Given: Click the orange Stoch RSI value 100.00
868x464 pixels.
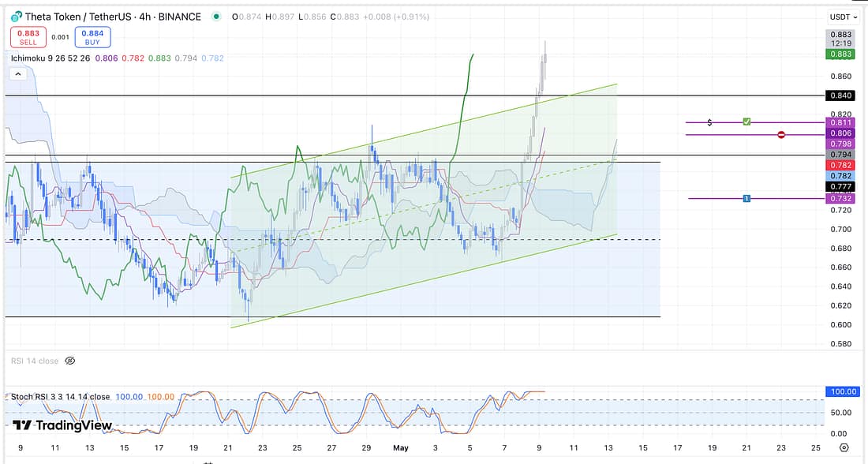Looking at the screenshot, I should [x=160, y=397].
